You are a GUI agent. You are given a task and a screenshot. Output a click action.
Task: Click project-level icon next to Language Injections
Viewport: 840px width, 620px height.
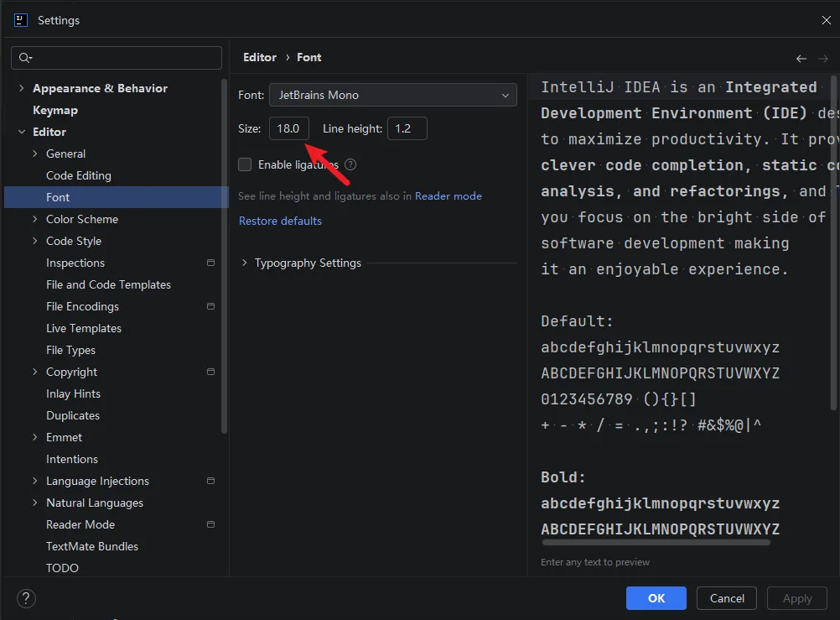[210, 481]
